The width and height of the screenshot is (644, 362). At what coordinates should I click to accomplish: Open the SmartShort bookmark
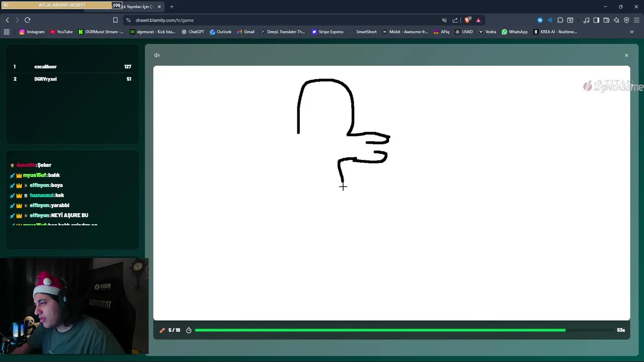(363, 32)
